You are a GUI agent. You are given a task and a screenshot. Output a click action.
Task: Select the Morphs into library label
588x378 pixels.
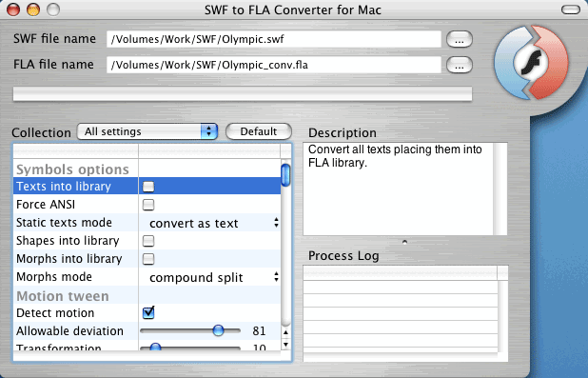coord(69,259)
